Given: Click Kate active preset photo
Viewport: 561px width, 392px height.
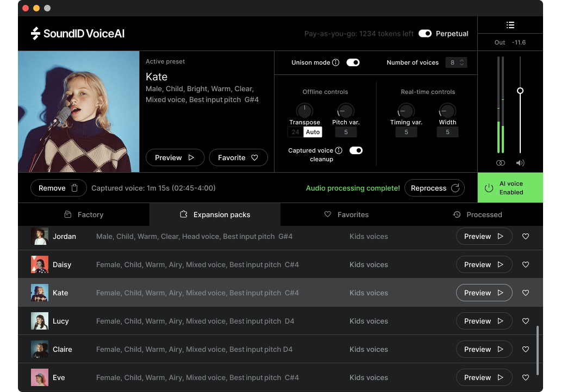Looking at the screenshot, I should click(x=79, y=111).
